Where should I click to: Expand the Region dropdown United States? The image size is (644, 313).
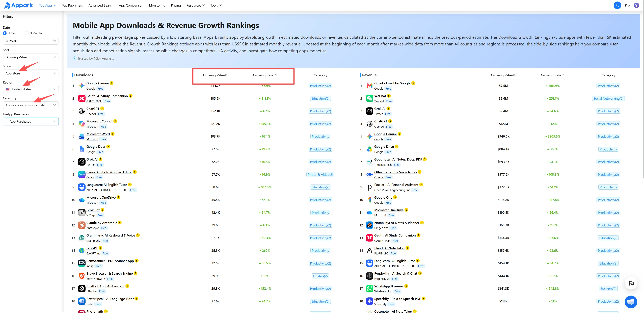click(x=31, y=89)
